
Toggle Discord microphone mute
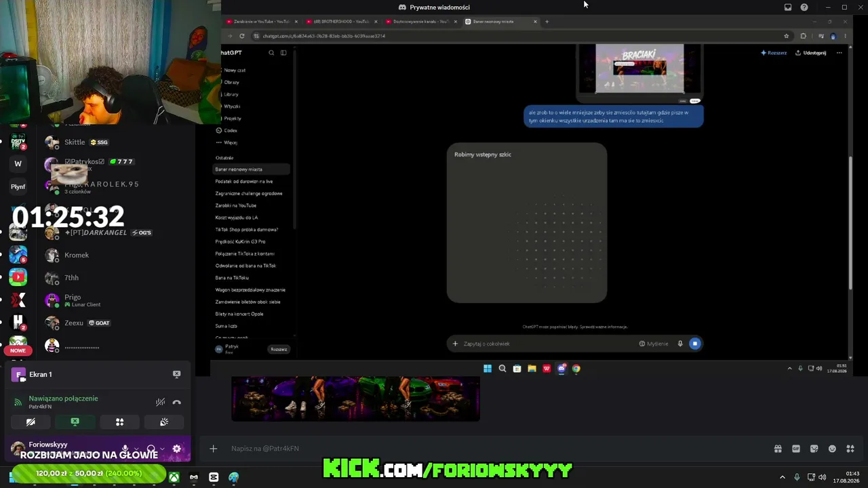[x=125, y=449]
